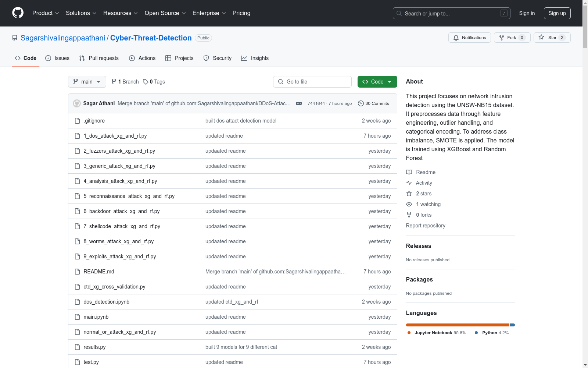Viewport: 588px width, 368px height.
Task: Expand the Open Source menu
Action: pyautogui.click(x=165, y=13)
